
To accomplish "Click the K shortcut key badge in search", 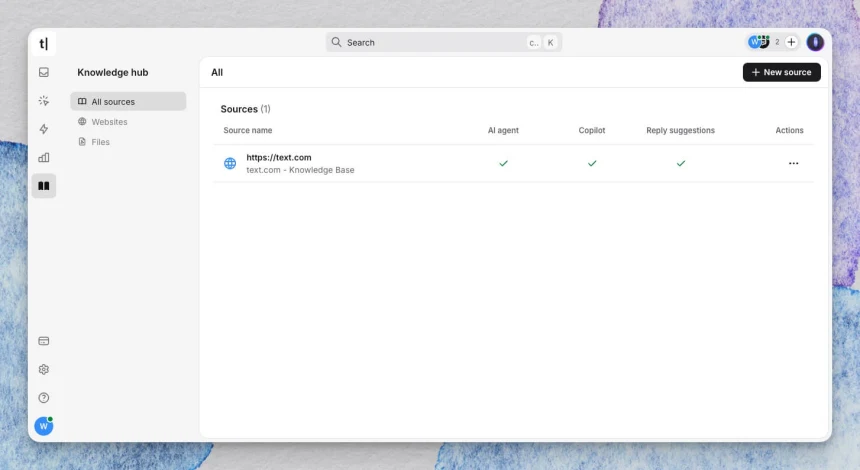I will [x=550, y=42].
